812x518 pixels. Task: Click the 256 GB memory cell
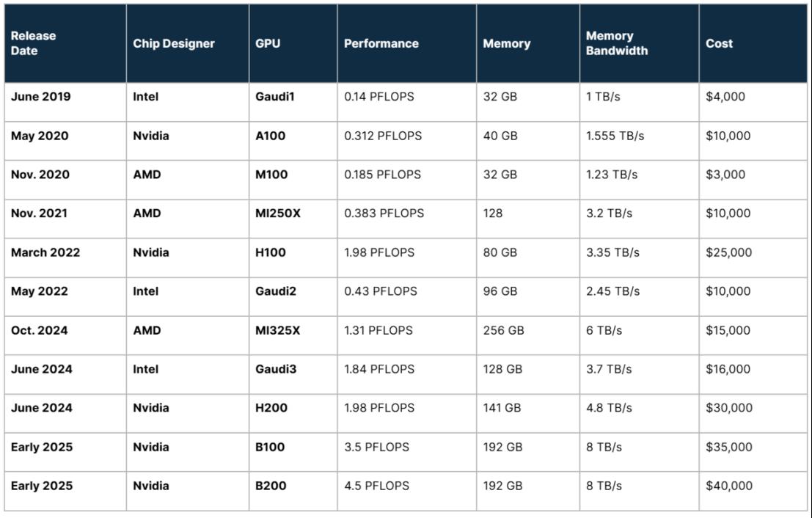click(x=527, y=335)
